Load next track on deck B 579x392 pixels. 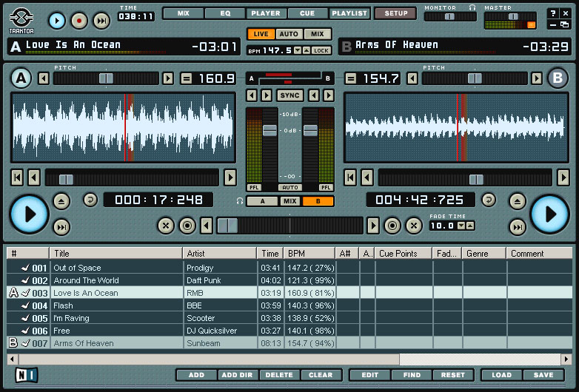(x=518, y=227)
